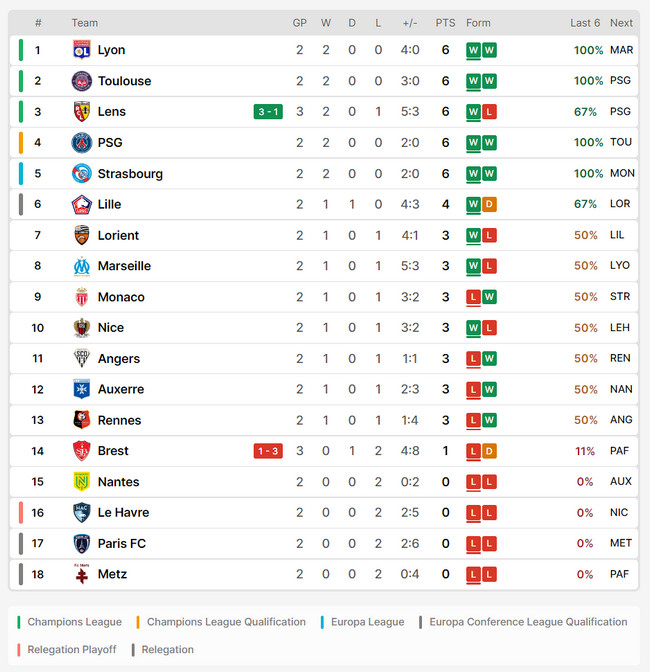
Task: Open the Toulouse team name link
Action: point(124,81)
